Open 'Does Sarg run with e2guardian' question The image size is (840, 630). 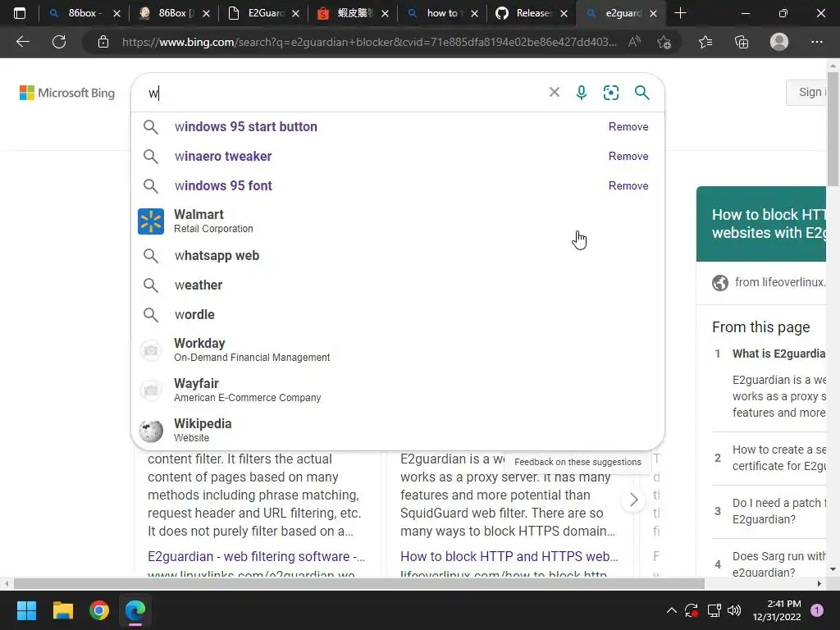click(x=779, y=564)
